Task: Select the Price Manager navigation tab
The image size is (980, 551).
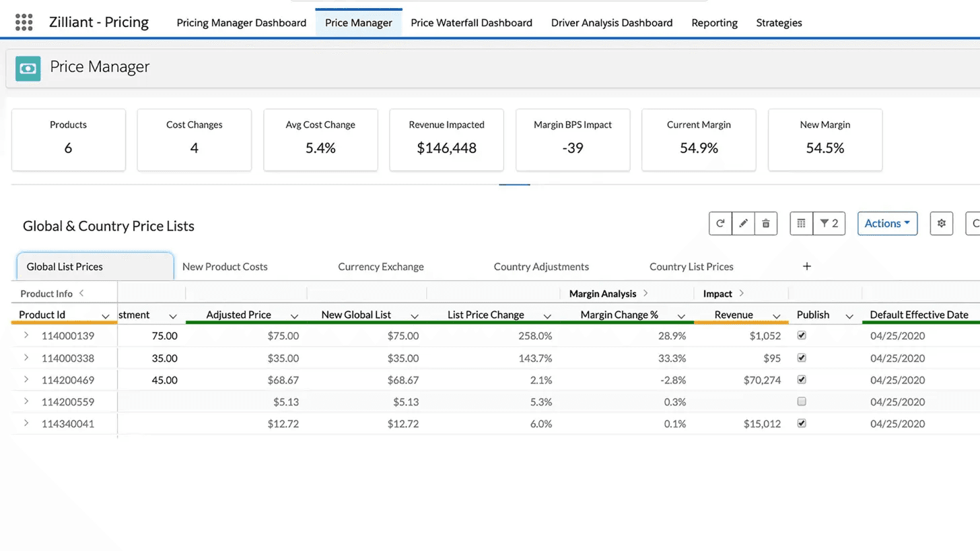Action: [359, 23]
